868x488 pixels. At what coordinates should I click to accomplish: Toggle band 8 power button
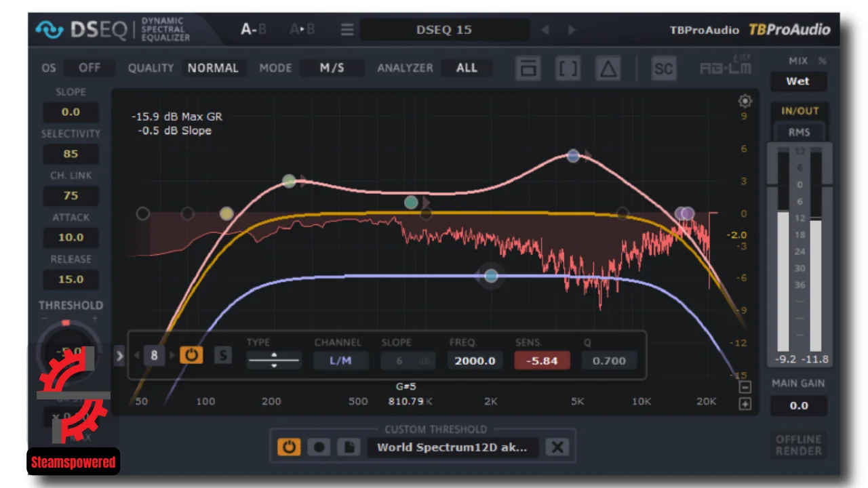(191, 355)
